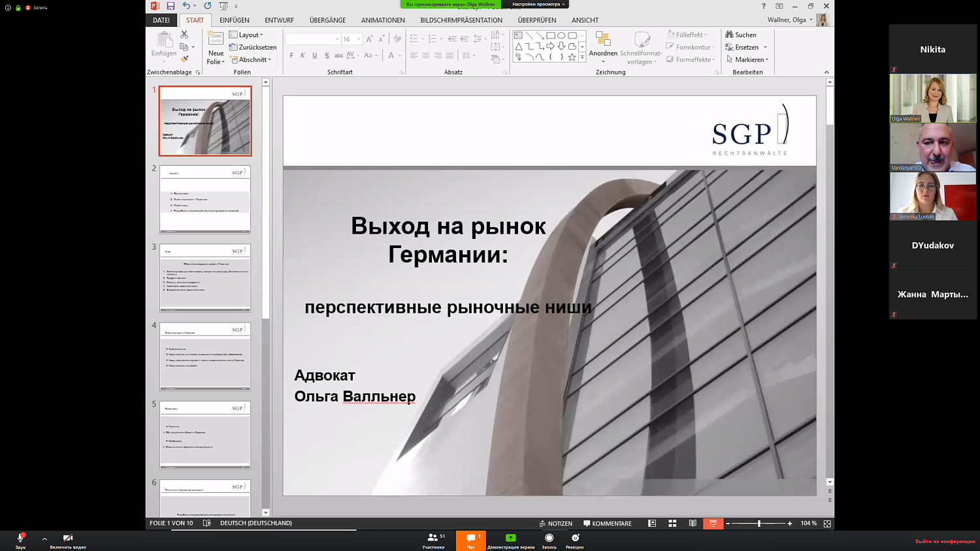This screenshot has height=551, width=980.
Task: Select slide 3 thumbnail in panel
Action: click(205, 278)
